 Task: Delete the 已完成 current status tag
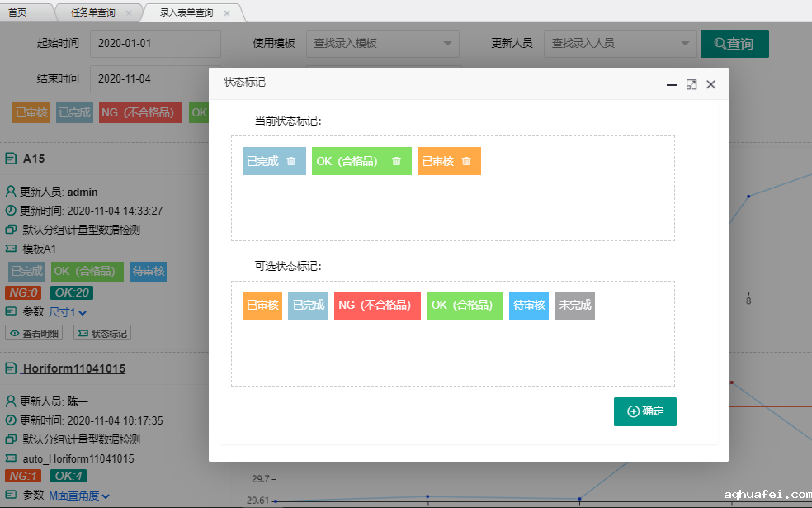(290, 162)
